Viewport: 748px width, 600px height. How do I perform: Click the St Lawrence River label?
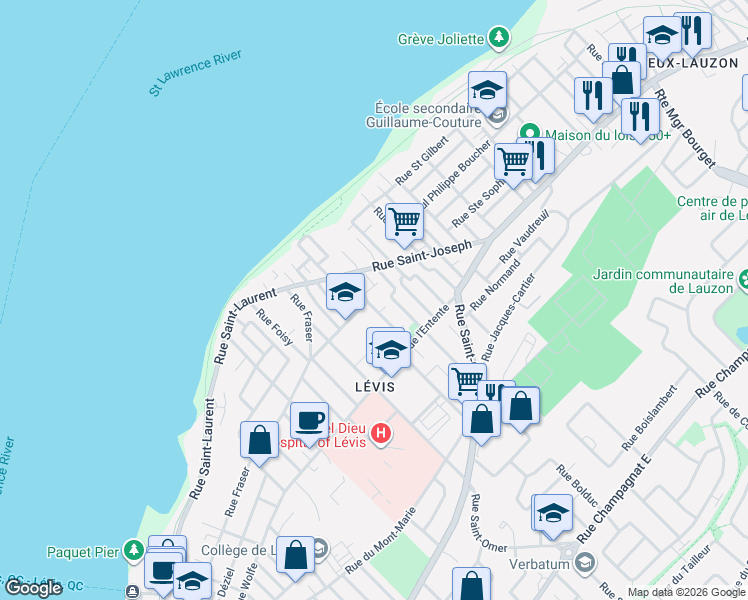(195, 73)
